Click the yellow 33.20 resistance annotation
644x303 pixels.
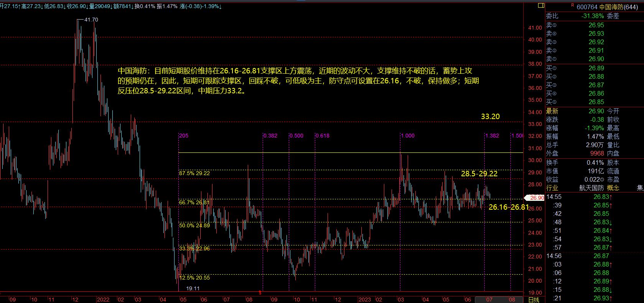491,116
